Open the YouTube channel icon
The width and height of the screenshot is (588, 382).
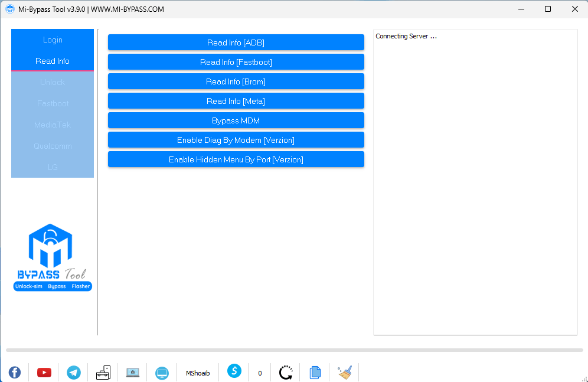point(44,372)
